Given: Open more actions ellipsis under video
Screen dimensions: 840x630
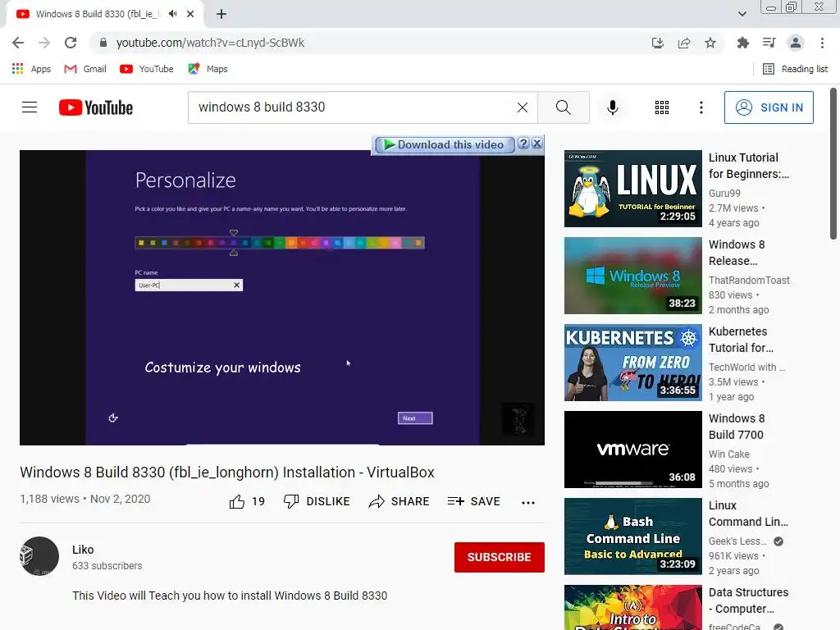Looking at the screenshot, I should 527,502.
